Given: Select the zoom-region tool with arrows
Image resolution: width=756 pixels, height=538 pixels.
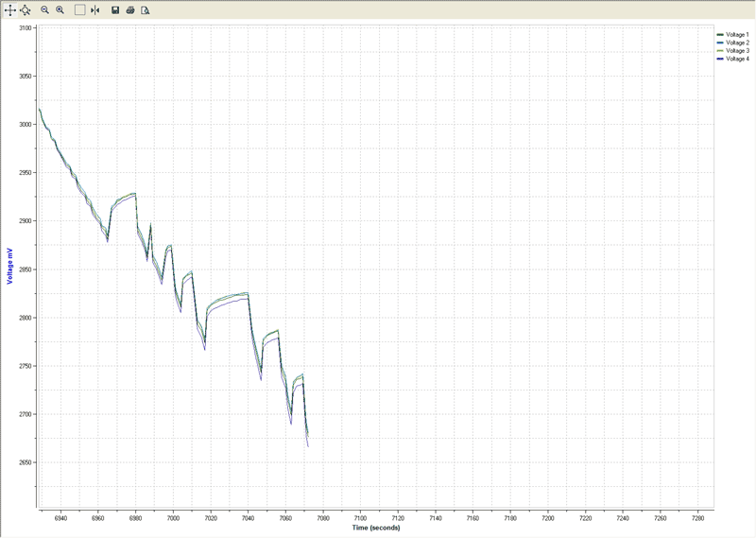Looking at the screenshot, I should point(26,10).
